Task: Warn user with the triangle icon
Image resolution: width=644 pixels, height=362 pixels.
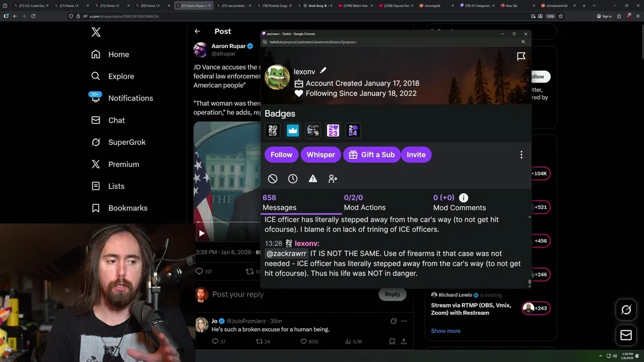Action: 313,178
